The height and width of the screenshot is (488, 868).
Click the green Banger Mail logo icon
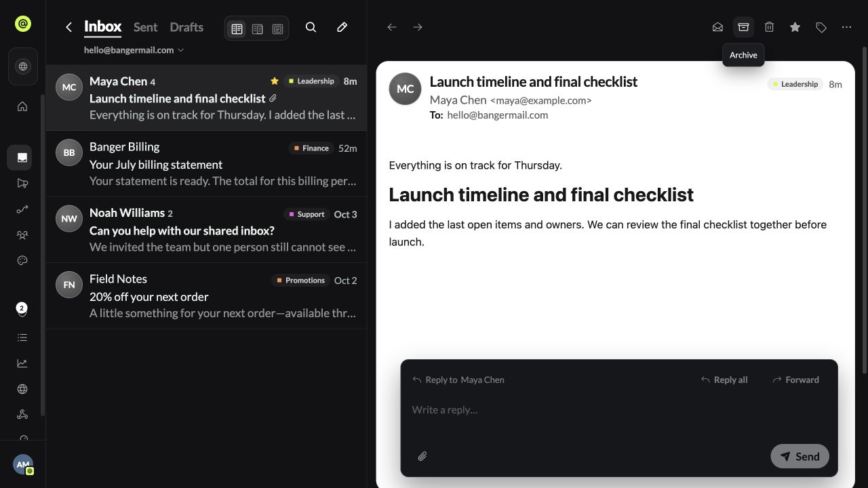click(22, 24)
